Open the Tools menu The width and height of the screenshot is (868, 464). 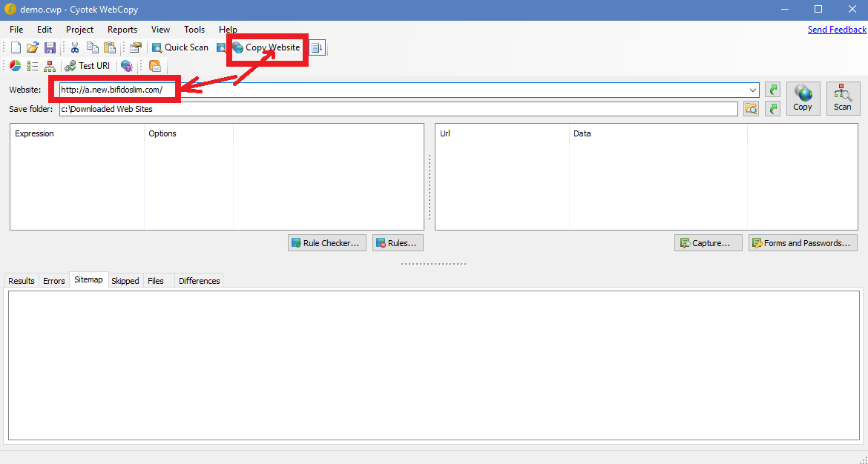(x=194, y=30)
